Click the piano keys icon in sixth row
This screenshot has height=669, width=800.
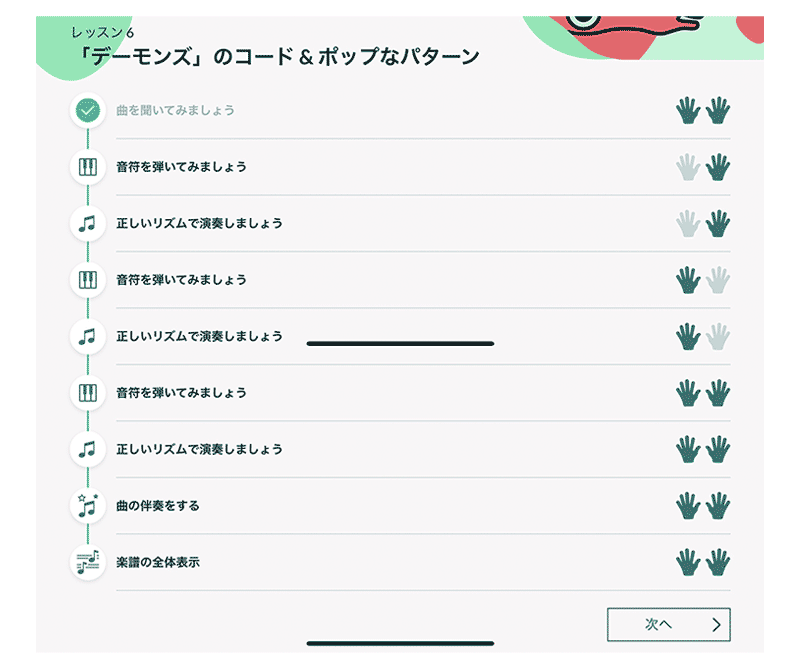[88, 393]
